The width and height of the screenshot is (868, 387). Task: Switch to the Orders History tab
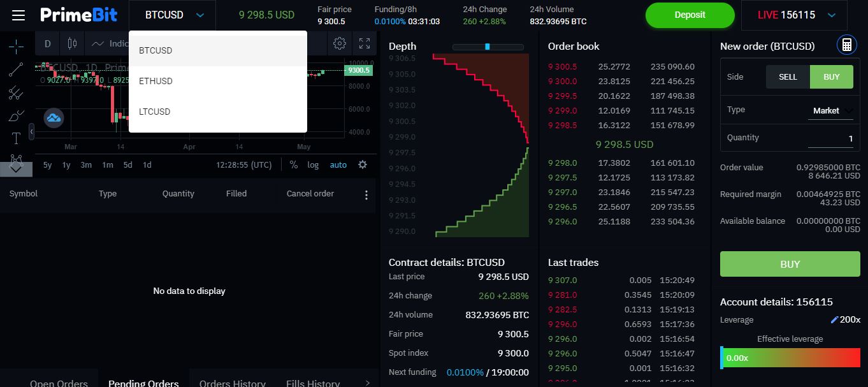pos(232,383)
